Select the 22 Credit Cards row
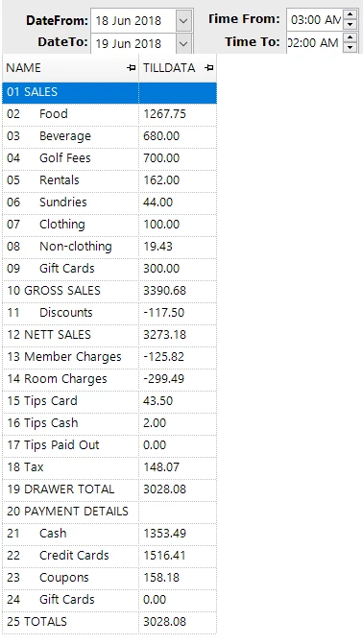The width and height of the screenshot is (363, 644). [109, 556]
